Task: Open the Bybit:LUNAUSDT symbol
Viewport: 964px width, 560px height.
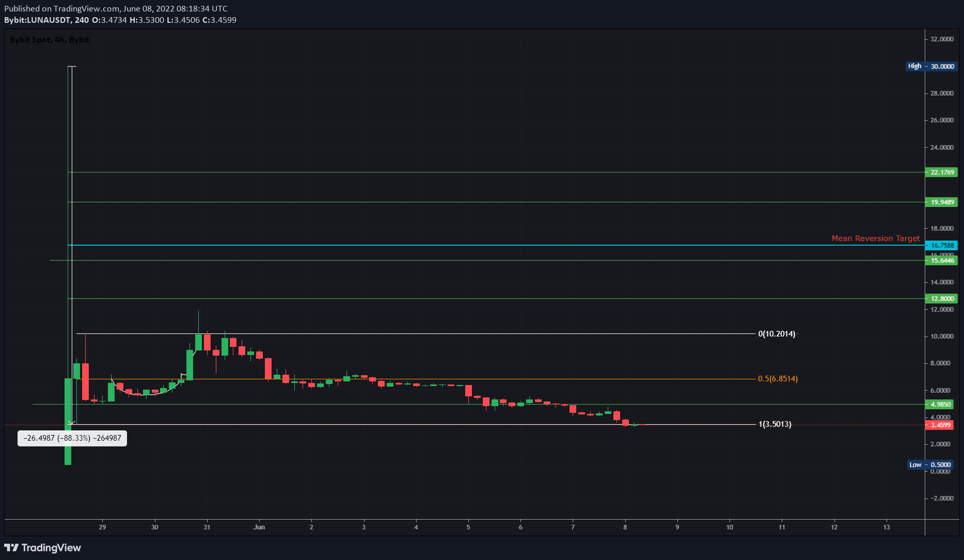Action: coord(38,19)
